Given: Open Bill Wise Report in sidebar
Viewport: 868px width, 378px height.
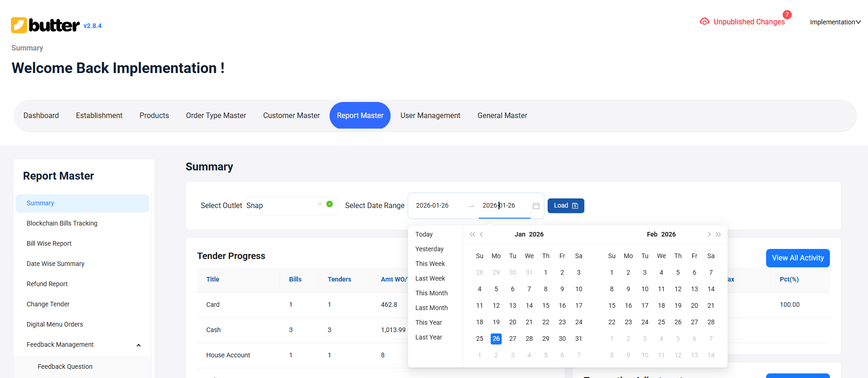Looking at the screenshot, I should [49, 243].
